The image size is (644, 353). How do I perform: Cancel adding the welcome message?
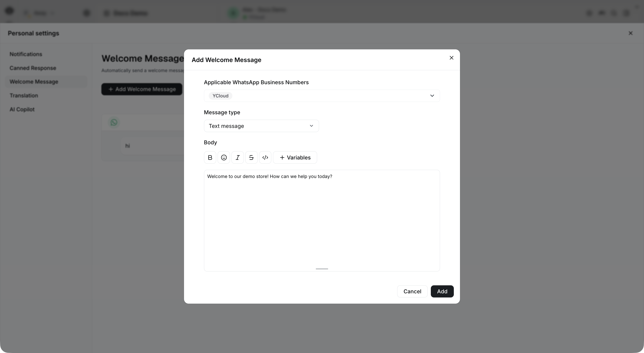pos(412,291)
